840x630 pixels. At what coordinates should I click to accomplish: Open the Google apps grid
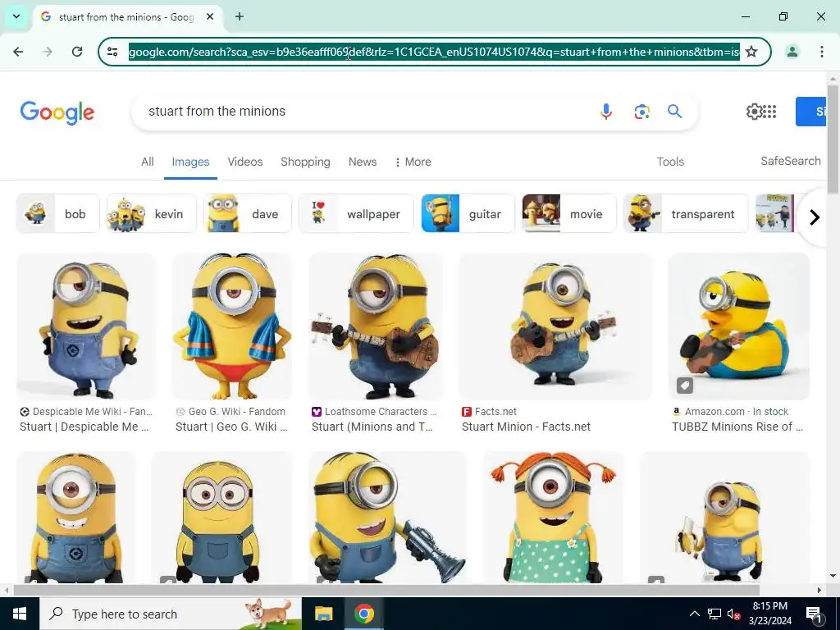[x=769, y=112]
